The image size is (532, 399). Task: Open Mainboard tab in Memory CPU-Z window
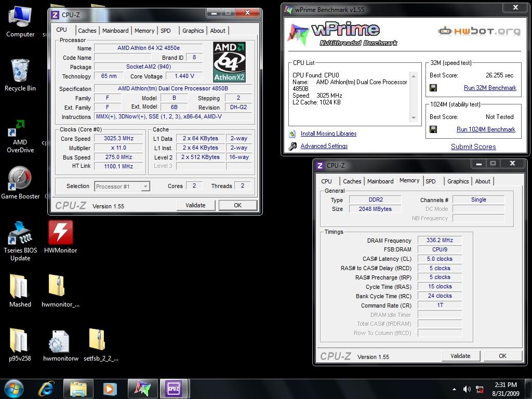(380, 181)
